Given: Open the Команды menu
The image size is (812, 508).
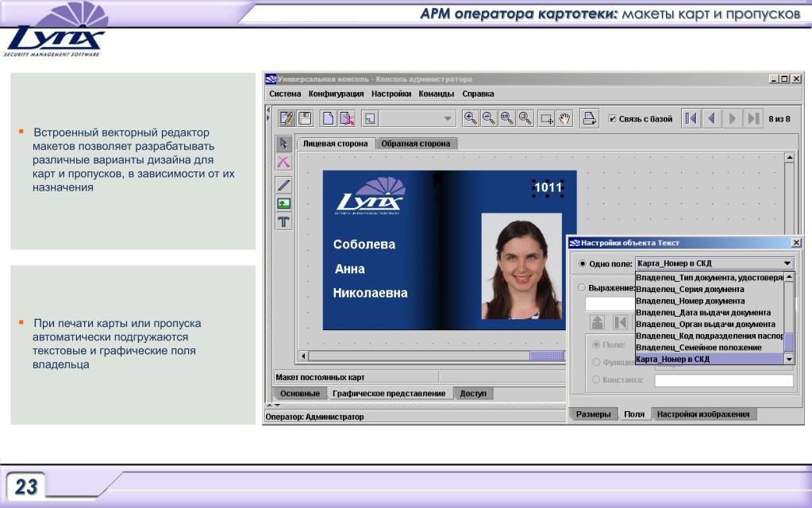Looking at the screenshot, I should pyautogui.click(x=436, y=94).
